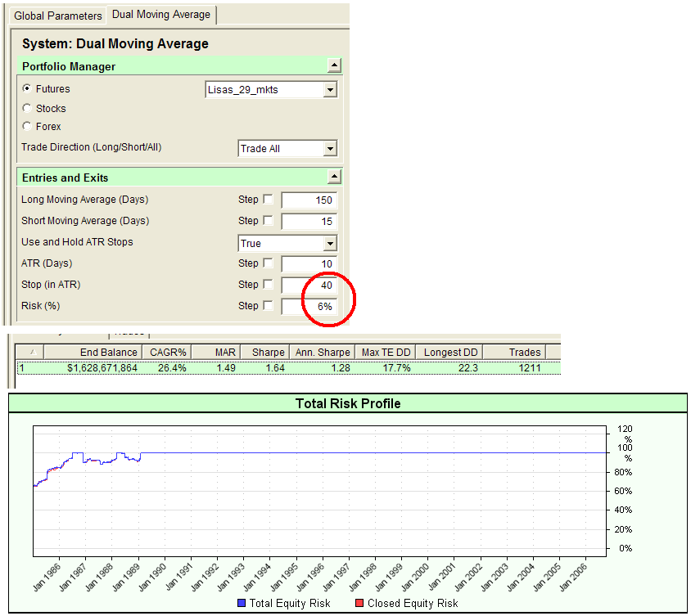
Task: Switch to the Dual Moving Average tab
Action: [160, 15]
